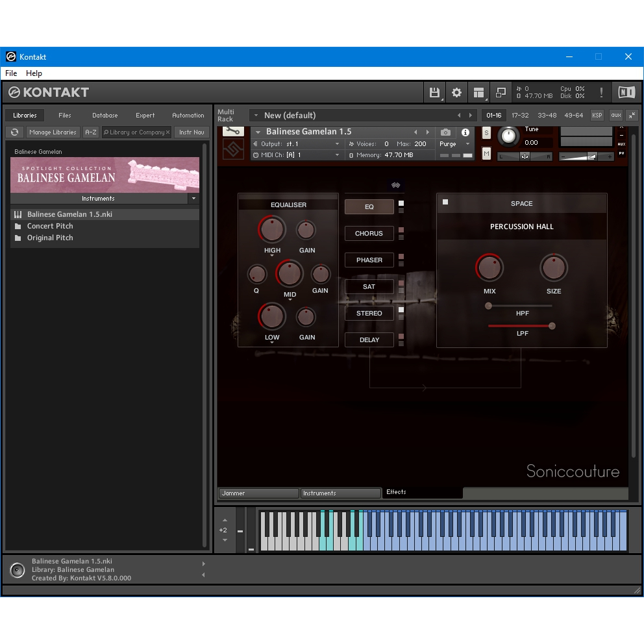This screenshot has height=644, width=644.
Task: Open the snapshot camera icon
Action: tap(445, 132)
